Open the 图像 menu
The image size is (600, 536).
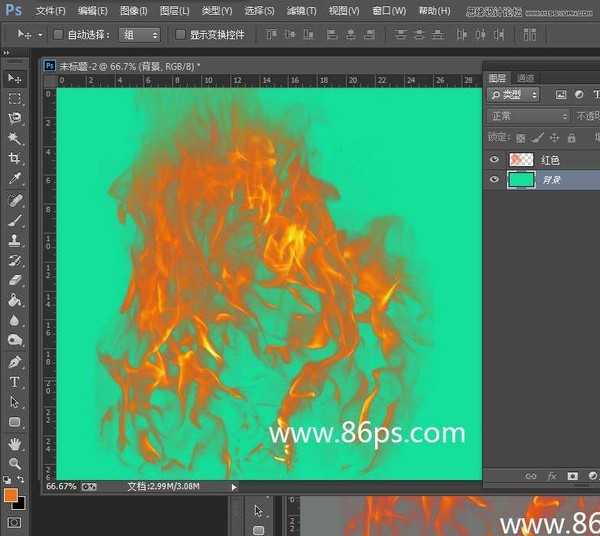click(133, 11)
